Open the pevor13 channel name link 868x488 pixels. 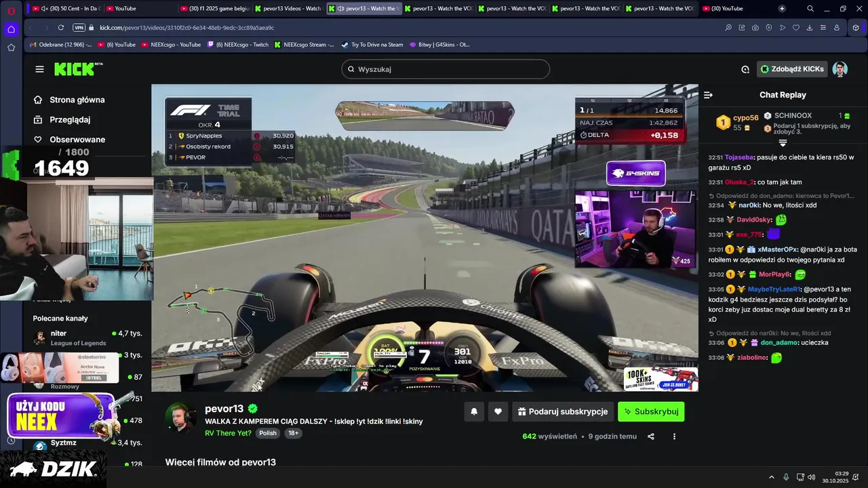[224, 409]
